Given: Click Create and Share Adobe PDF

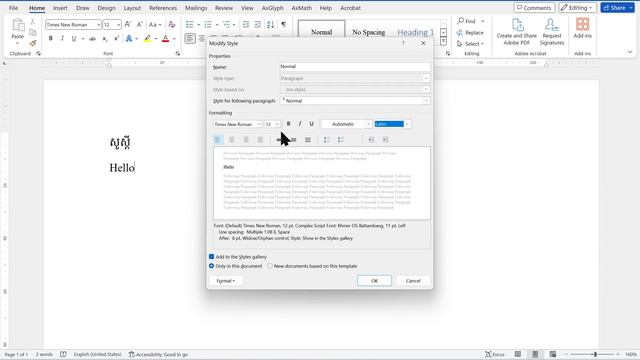Looking at the screenshot, I should (x=517, y=32).
